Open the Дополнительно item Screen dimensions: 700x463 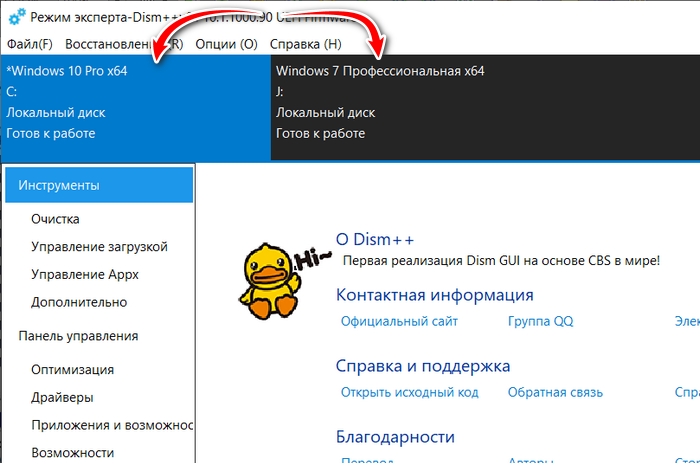[79, 302]
